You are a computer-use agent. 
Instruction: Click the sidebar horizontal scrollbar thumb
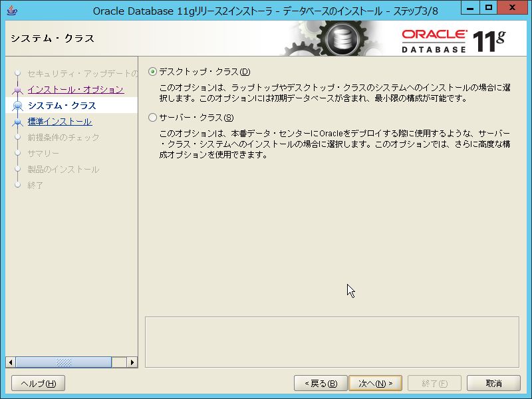coord(63,362)
